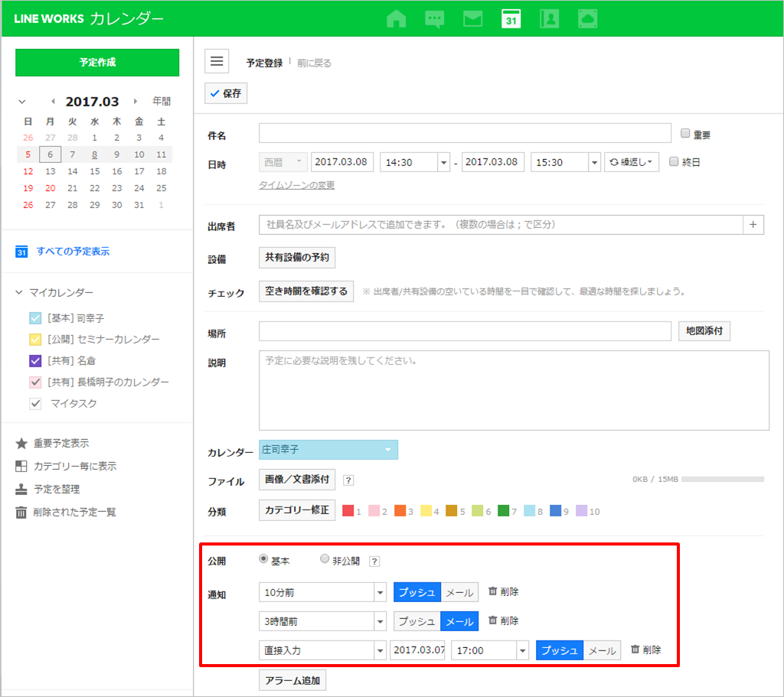784x697 pixels.
Task: Open 削除された予定一覧 in sidebar
Action: pyautogui.click(x=74, y=512)
